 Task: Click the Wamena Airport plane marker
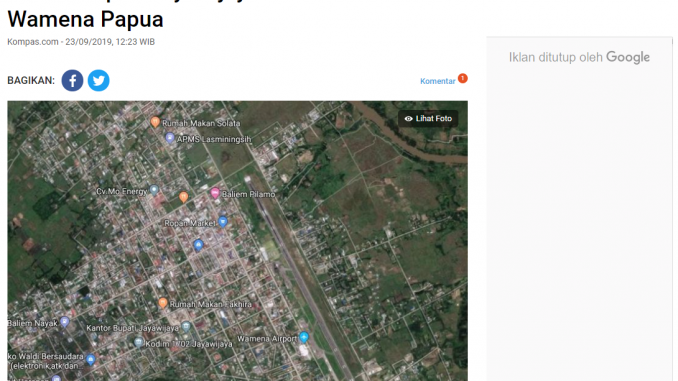[x=304, y=337]
